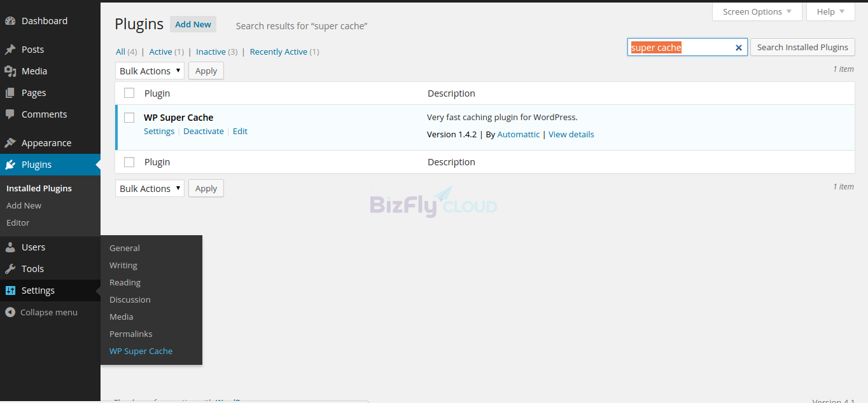868x403 pixels.
Task: Open the top Bulk Actions dropdown
Action: coord(150,71)
